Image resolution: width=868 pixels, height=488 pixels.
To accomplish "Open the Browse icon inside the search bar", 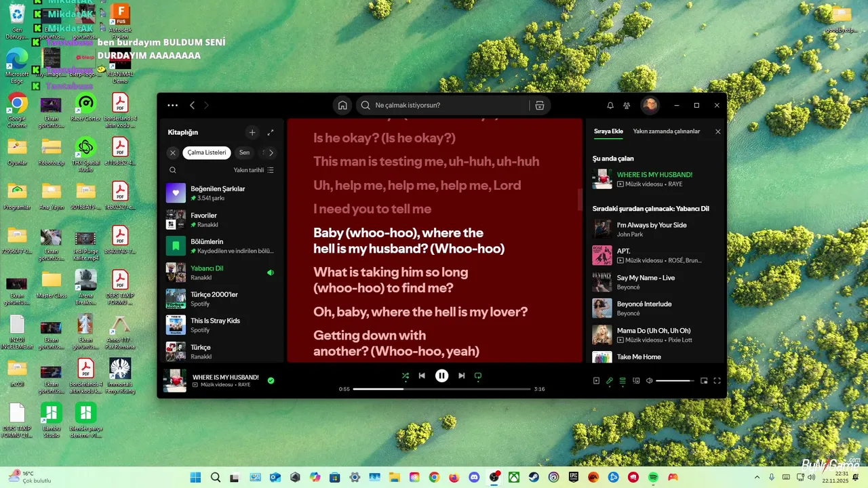I will (x=540, y=105).
